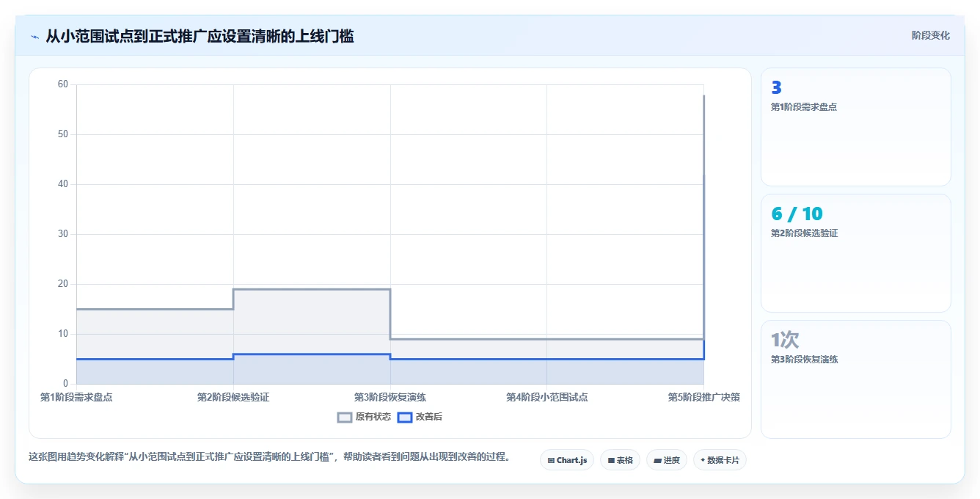Open the card showing value 3

[856, 127]
